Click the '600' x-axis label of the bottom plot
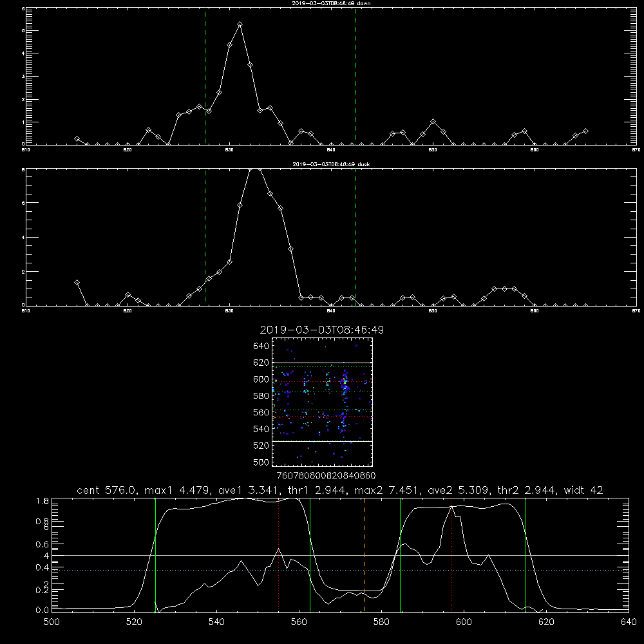This screenshot has height=644, width=644. click(464, 622)
